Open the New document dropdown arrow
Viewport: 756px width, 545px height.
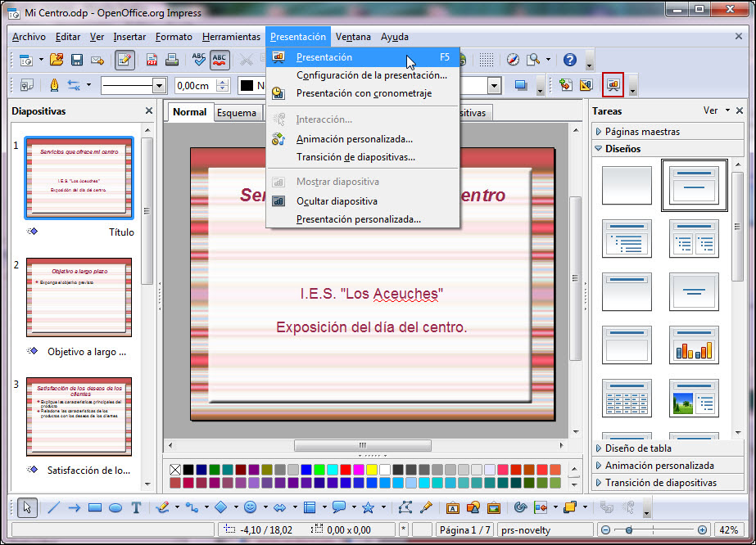pos(41,61)
